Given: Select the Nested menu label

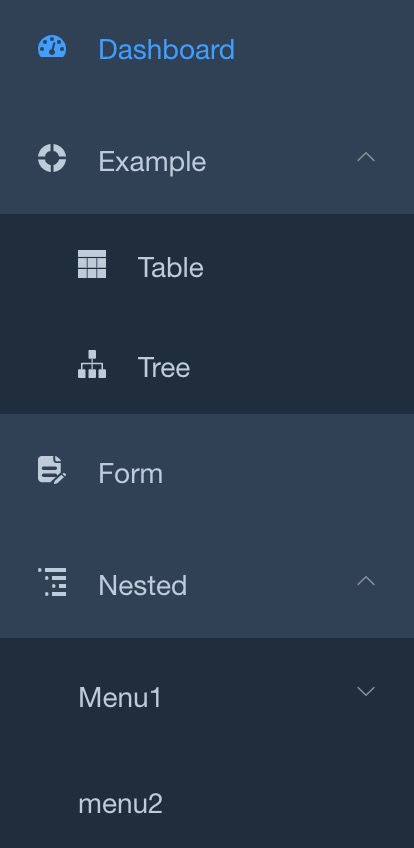Looking at the screenshot, I should click(143, 586).
